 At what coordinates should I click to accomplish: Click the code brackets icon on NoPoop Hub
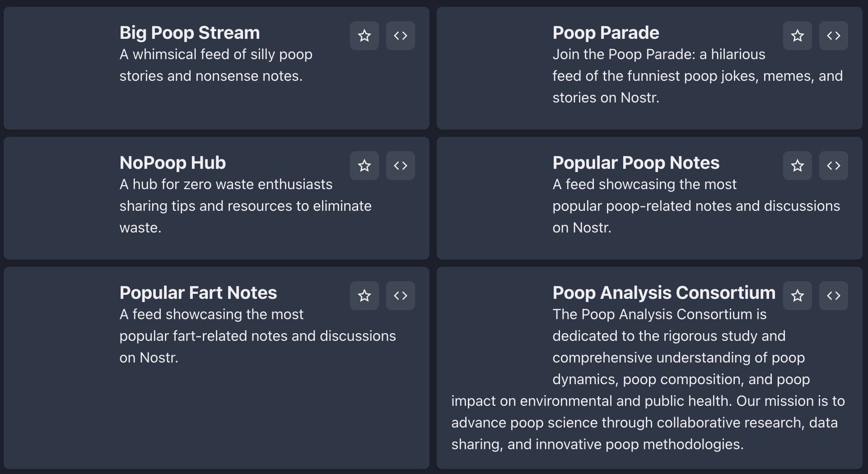click(400, 166)
